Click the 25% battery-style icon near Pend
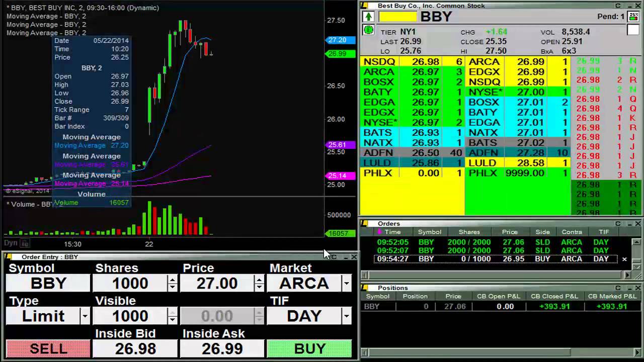This screenshot has width=644, height=362. click(632, 17)
